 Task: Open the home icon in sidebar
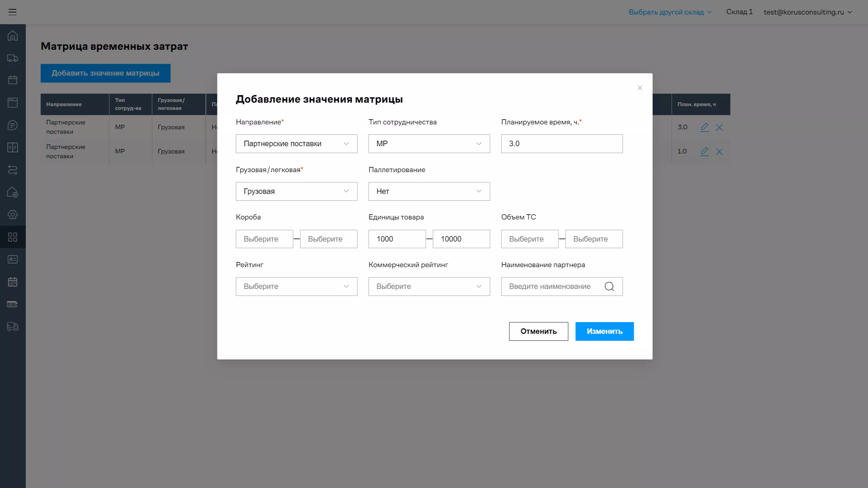coord(13,36)
